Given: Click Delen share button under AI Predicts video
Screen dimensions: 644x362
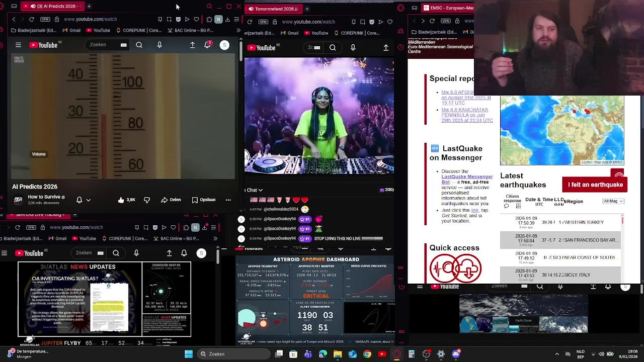Looking at the screenshot, I should (171, 200).
